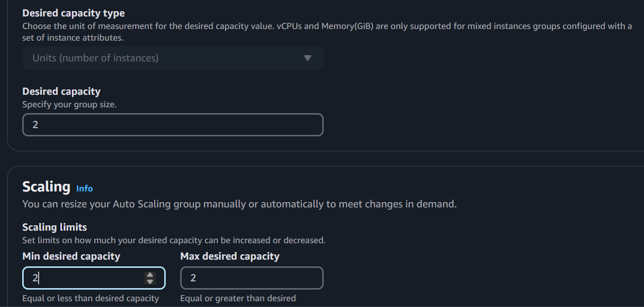This screenshot has width=644, height=307.
Task: Click Equal or less than desired capacity hint
Action: pyautogui.click(x=91, y=298)
